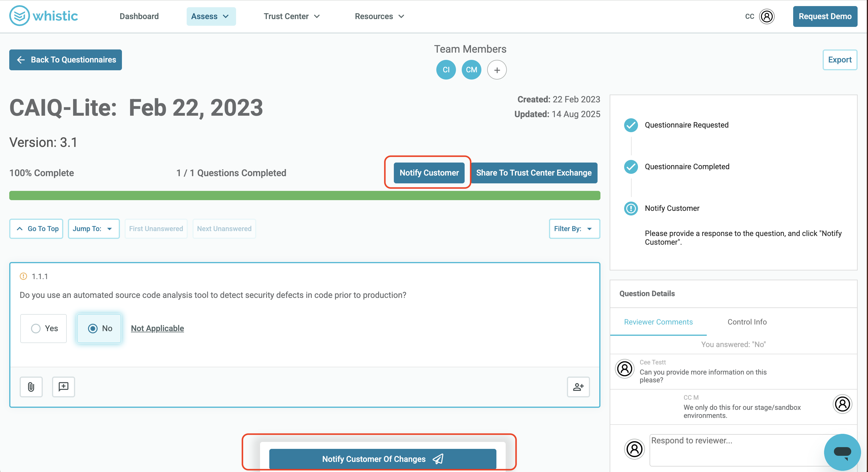
Task: Select the No radio option
Action: point(99,328)
